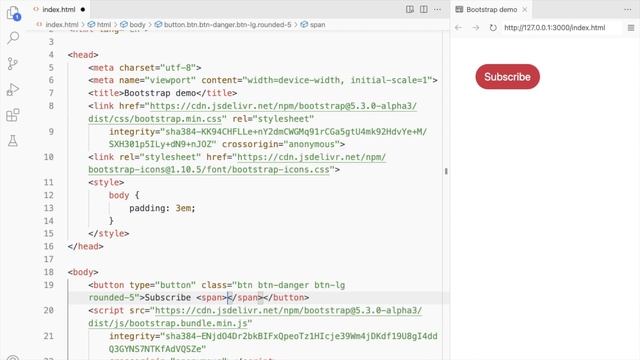Open the bootstrap-icons CSS link on line 10

237,163
